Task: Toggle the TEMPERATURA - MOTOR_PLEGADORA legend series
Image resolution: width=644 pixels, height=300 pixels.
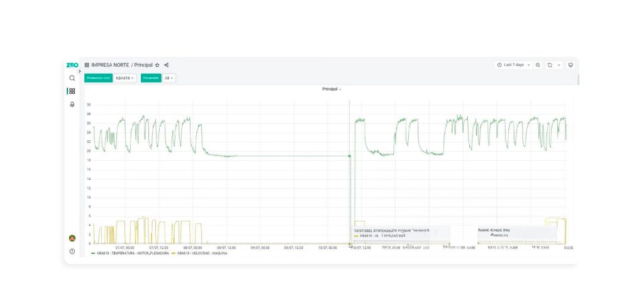Action: (133, 253)
